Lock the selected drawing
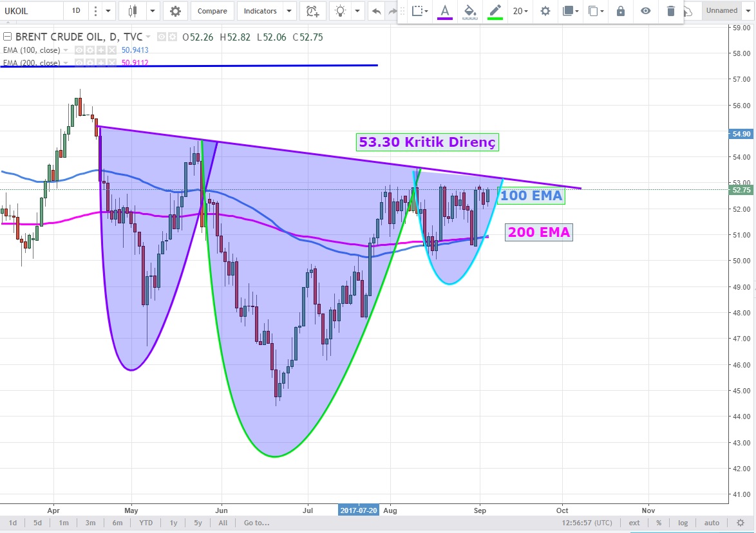The width and height of the screenshot is (756, 533). [x=620, y=11]
